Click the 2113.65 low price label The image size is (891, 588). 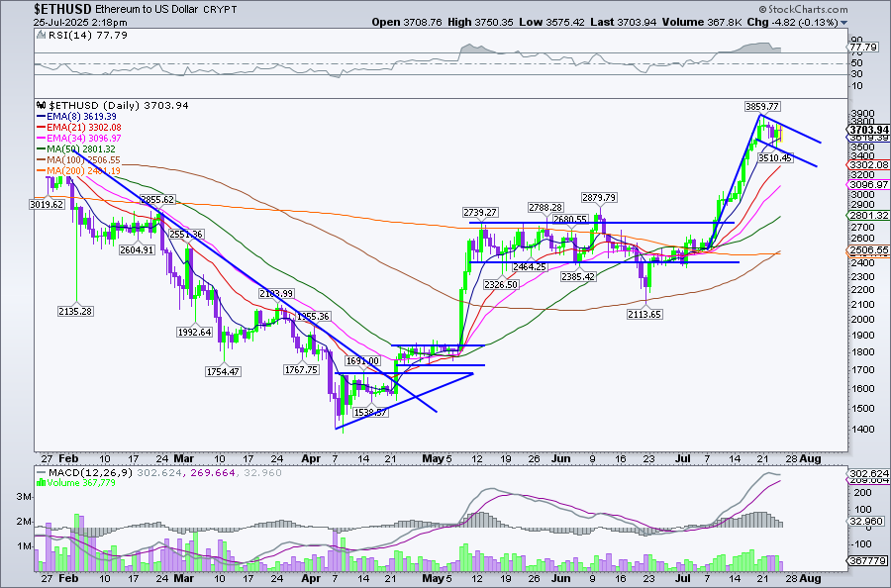tap(644, 314)
